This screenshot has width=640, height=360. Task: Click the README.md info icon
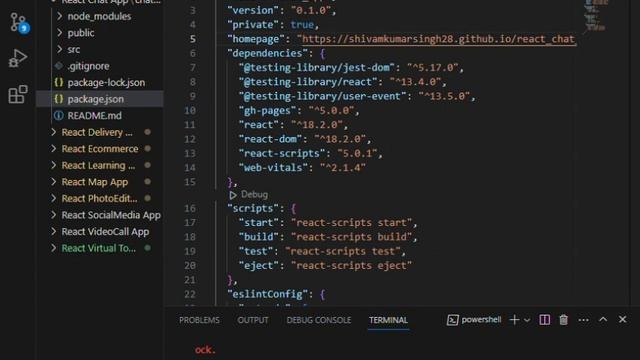[59, 116]
